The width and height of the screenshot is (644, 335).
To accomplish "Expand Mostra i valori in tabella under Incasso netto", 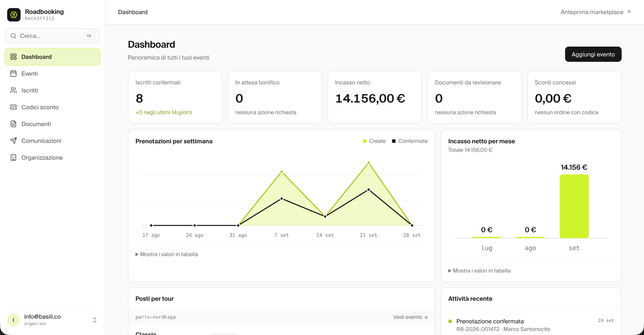I will [479, 271].
